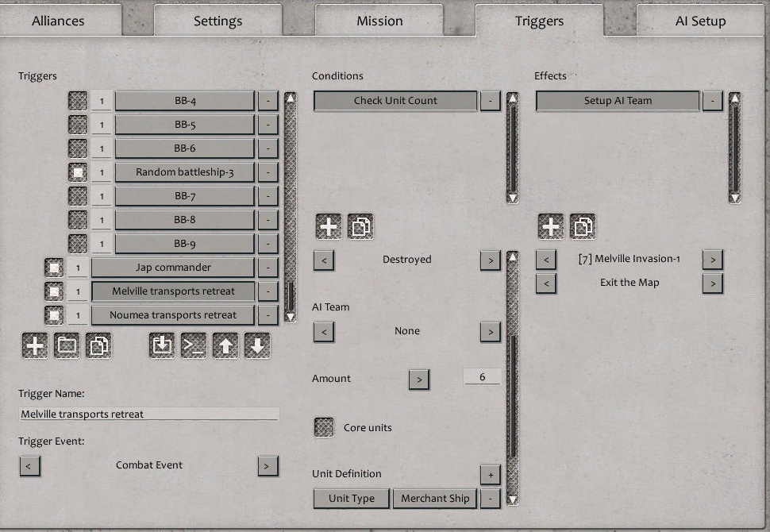
Task: Click the Trigger Name input field
Action: [148, 414]
